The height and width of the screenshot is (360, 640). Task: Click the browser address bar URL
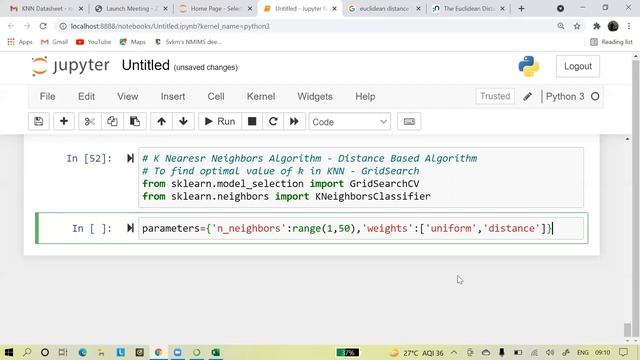pos(170,26)
